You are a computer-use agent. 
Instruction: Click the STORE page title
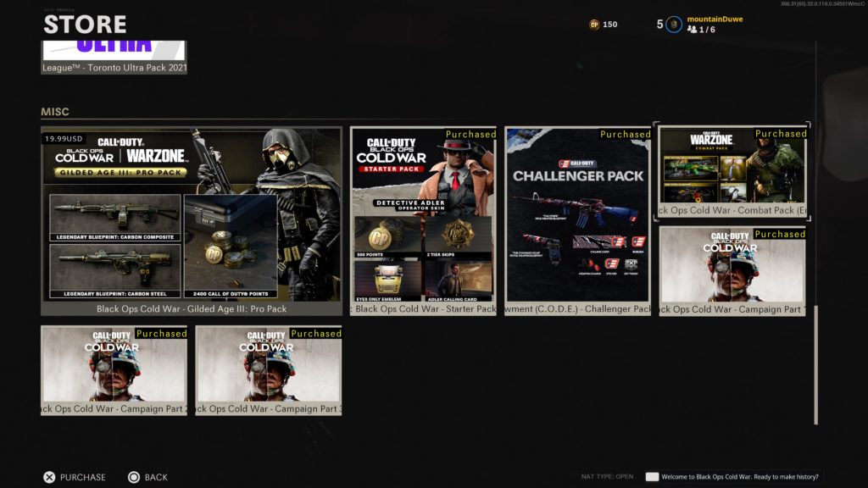click(85, 25)
